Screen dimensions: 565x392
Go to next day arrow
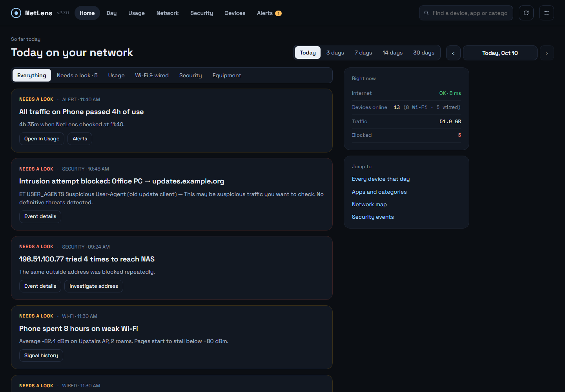547,53
